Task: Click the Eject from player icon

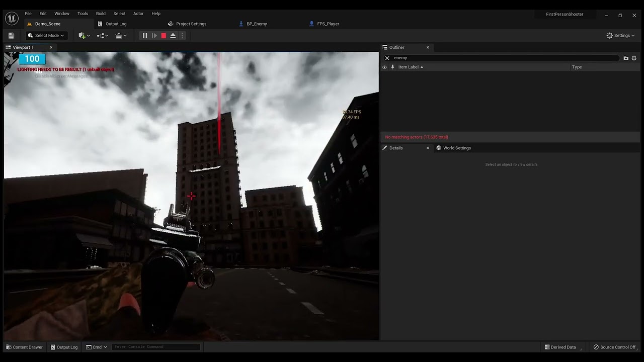Action: [x=173, y=36]
